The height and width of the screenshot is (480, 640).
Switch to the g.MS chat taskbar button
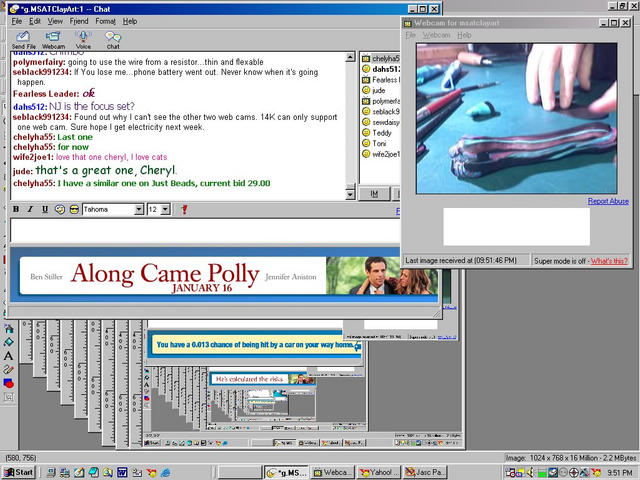click(286, 473)
